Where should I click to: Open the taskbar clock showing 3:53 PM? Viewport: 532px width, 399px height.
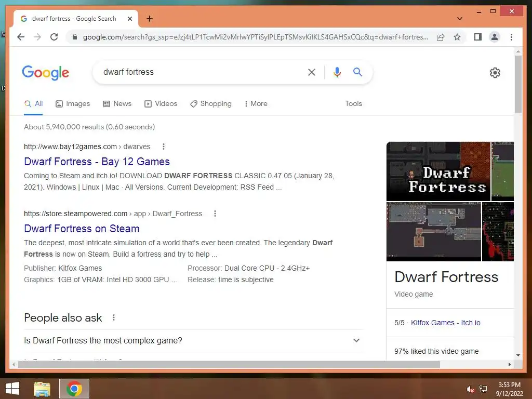(x=509, y=389)
